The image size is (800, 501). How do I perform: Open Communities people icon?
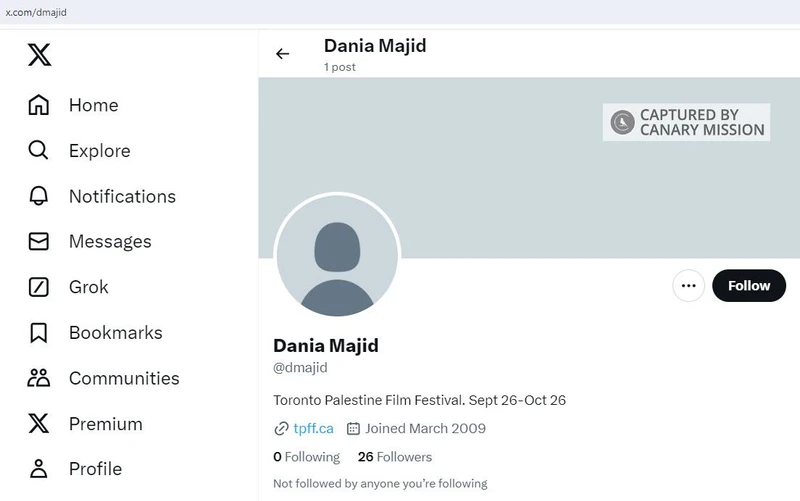pos(39,378)
